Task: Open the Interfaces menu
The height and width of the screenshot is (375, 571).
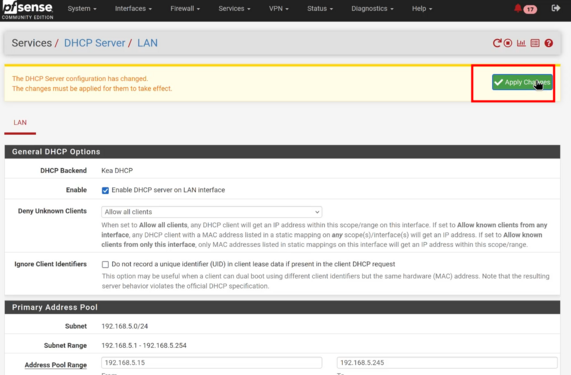Action: [133, 9]
